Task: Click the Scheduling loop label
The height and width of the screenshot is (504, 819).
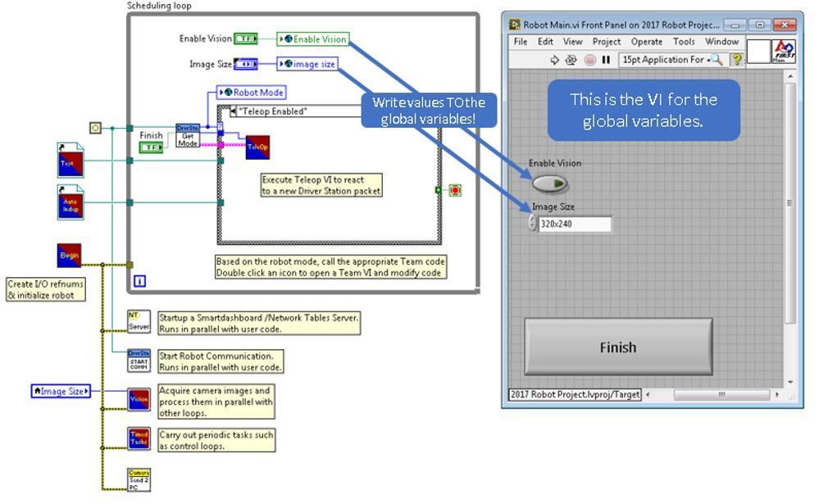Action: [159, 6]
